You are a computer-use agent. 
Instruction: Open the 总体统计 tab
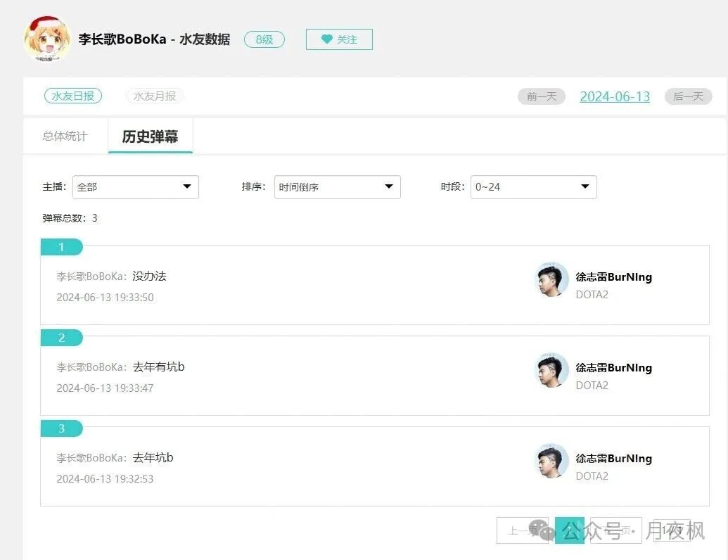65,136
